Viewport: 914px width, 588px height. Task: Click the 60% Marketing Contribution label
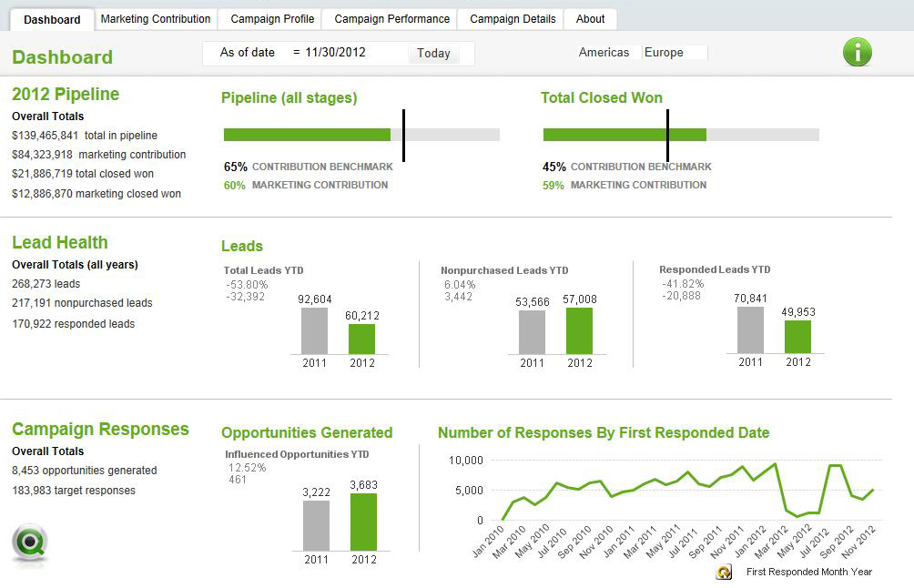point(306,186)
